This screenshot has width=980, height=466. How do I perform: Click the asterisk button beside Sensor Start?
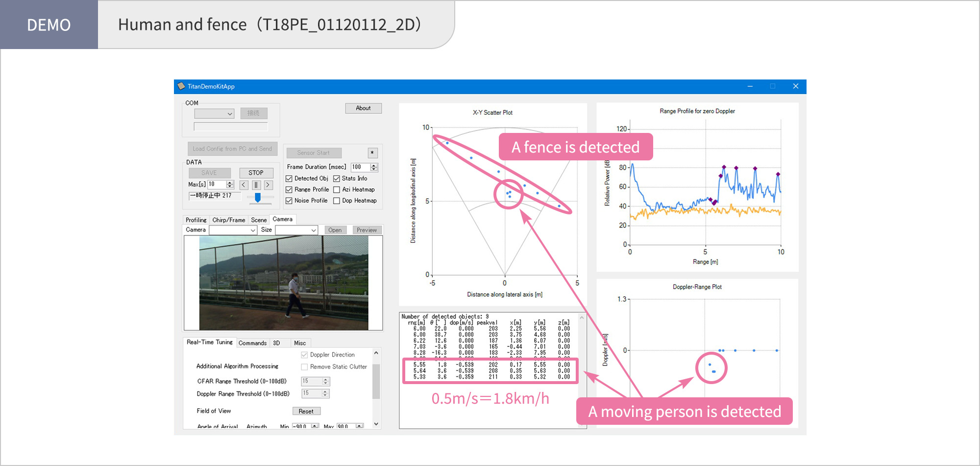point(372,153)
